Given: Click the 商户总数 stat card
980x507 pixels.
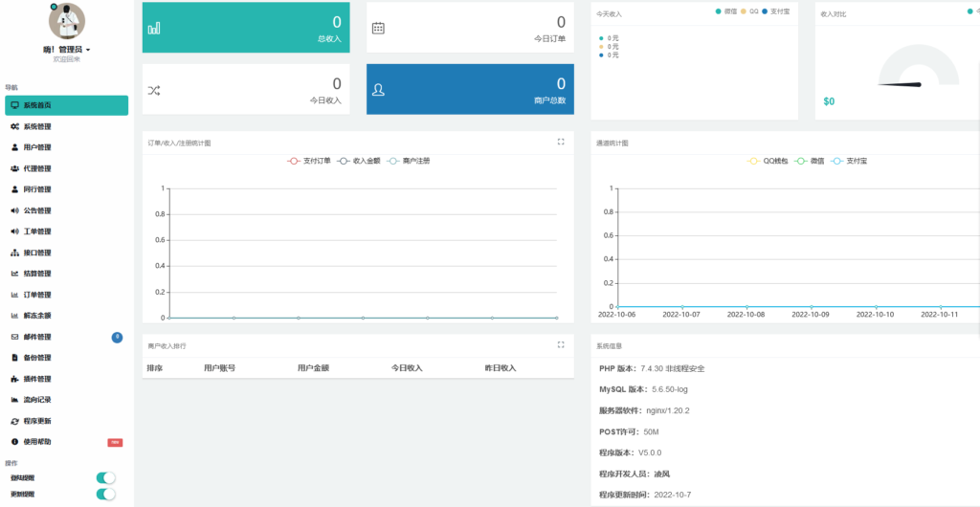Looking at the screenshot, I should pyautogui.click(x=470, y=89).
